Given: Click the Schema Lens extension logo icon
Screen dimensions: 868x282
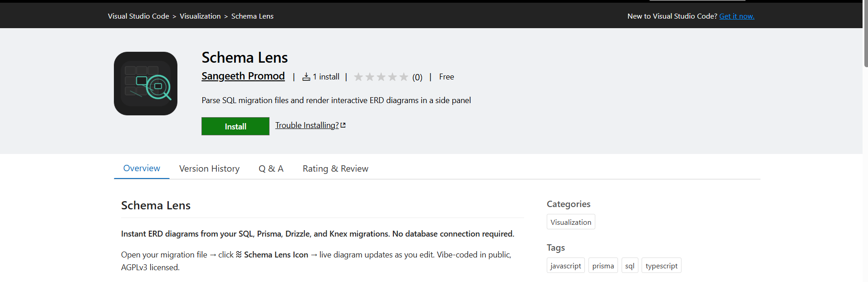Looking at the screenshot, I should point(146,84).
